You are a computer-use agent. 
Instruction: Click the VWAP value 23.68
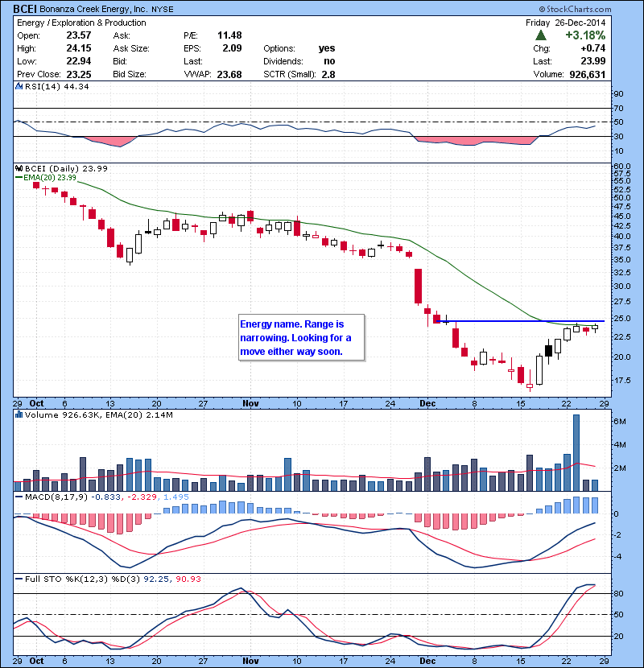click(229, 75)
